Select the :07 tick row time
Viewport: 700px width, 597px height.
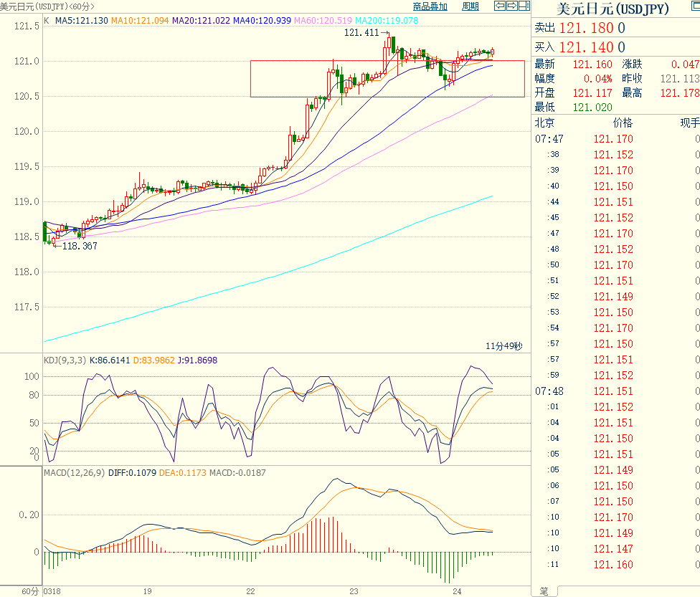click(554, 501)
